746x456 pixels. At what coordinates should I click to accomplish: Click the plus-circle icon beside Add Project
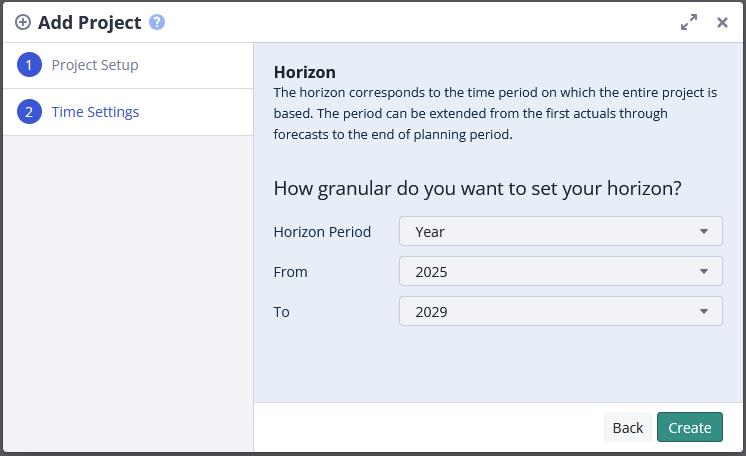click(x=23, y=22)
